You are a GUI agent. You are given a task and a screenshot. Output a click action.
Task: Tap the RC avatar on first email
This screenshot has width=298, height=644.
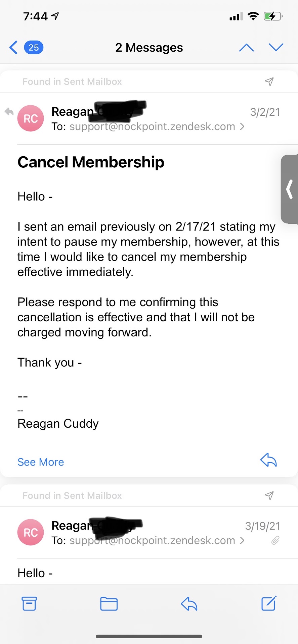31,118
